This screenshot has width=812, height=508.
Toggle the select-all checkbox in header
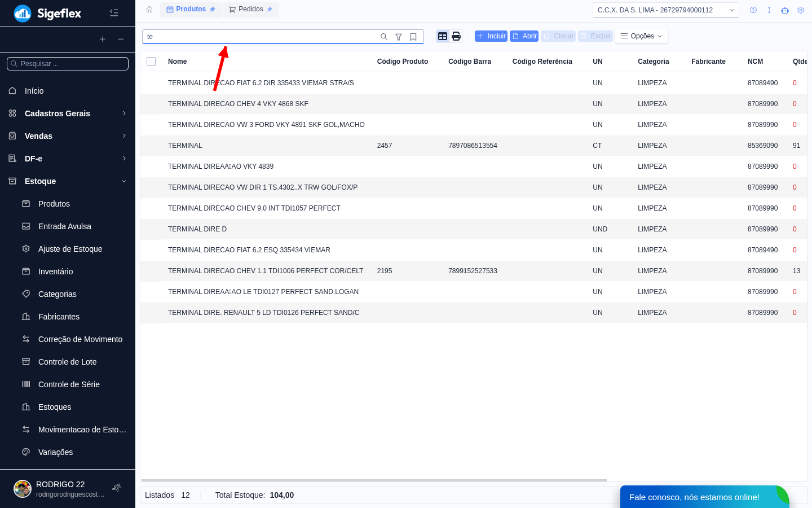[x=151, y=62]
